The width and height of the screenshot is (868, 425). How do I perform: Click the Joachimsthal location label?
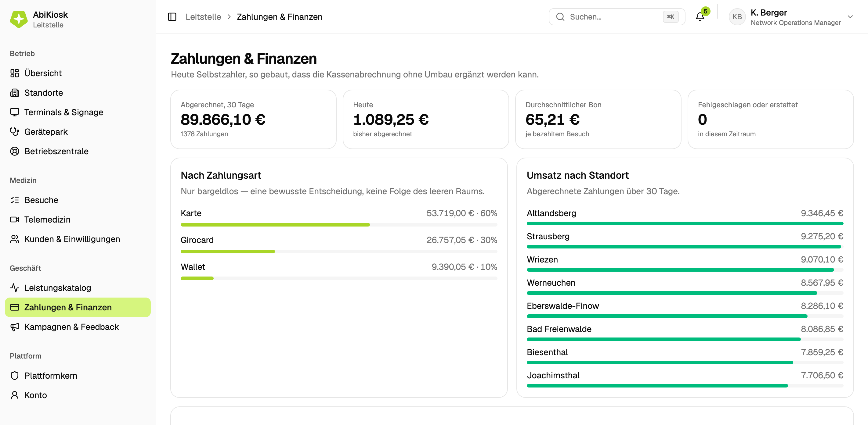(x=553, y=376)
